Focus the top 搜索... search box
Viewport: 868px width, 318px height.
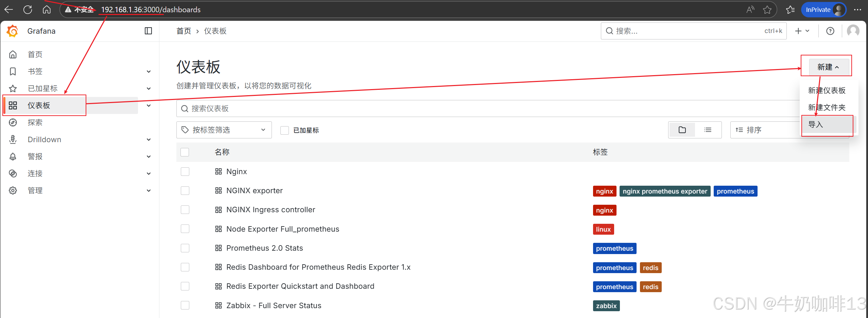tap(693, 31)
